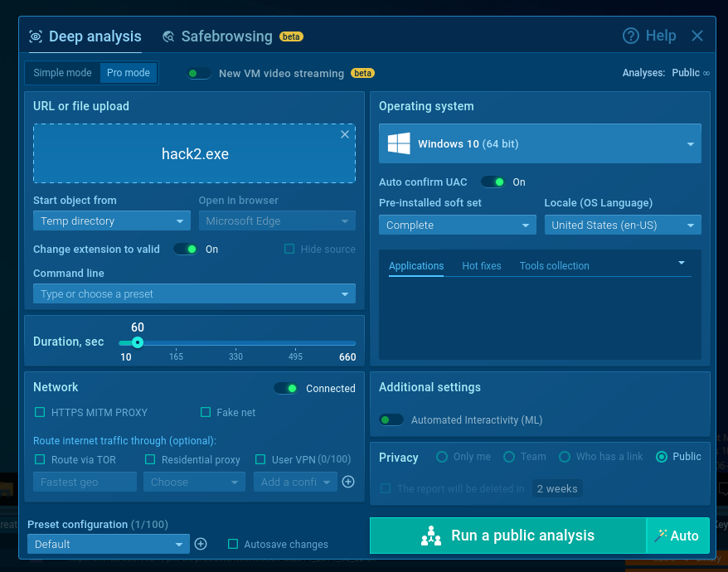Add new preset configuration plus icon
Image resolution: width=728 pixels, height=572 pixels.
pos(201,544)
